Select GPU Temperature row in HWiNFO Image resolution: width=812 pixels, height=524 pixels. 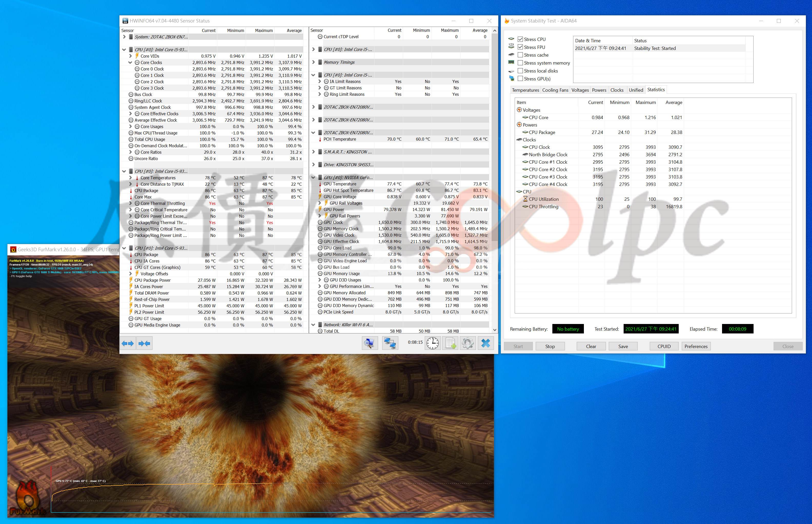click(x=400, y=184)
